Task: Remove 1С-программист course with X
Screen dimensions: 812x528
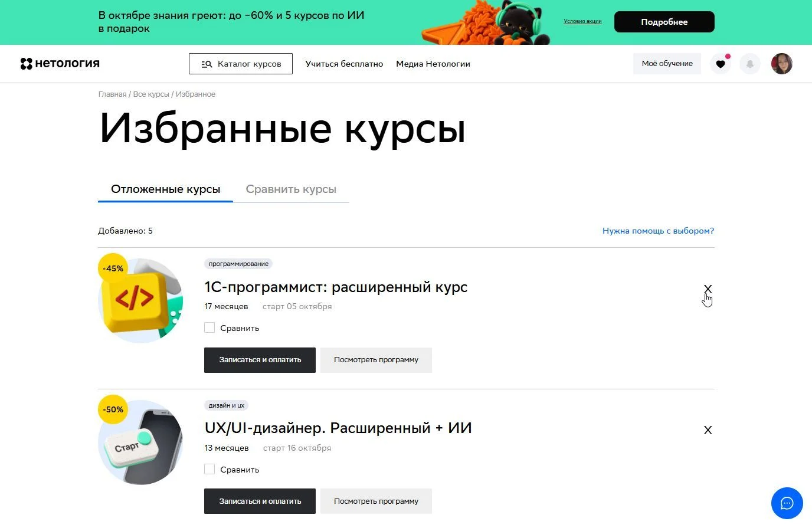Action: (x=708, y=289)
